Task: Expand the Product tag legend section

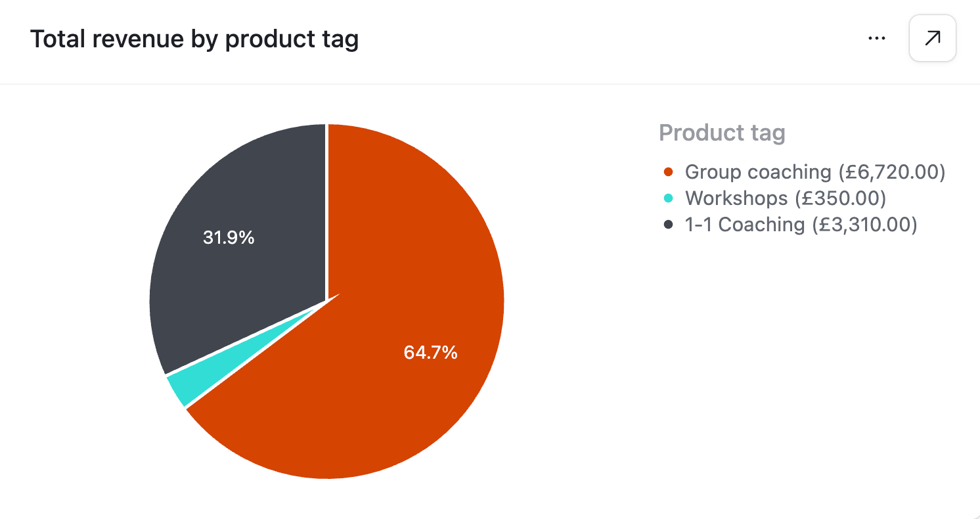Action: click(722, 133)
